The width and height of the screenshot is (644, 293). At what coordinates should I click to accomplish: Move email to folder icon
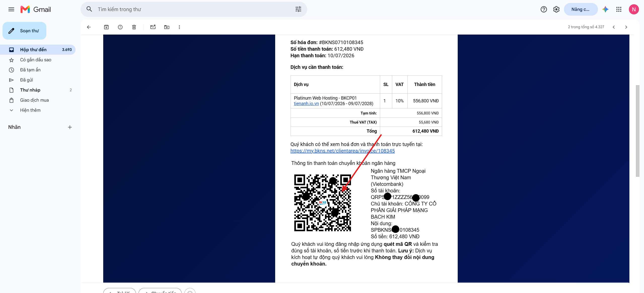coord(167,27)
